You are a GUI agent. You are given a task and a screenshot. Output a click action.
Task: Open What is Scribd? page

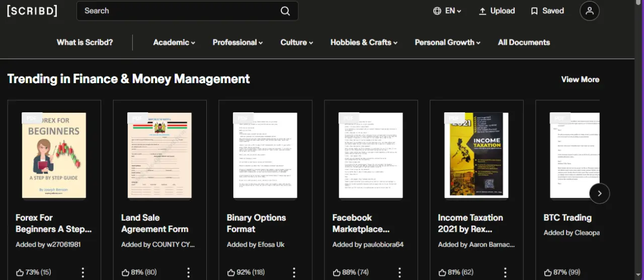point(85,42)
